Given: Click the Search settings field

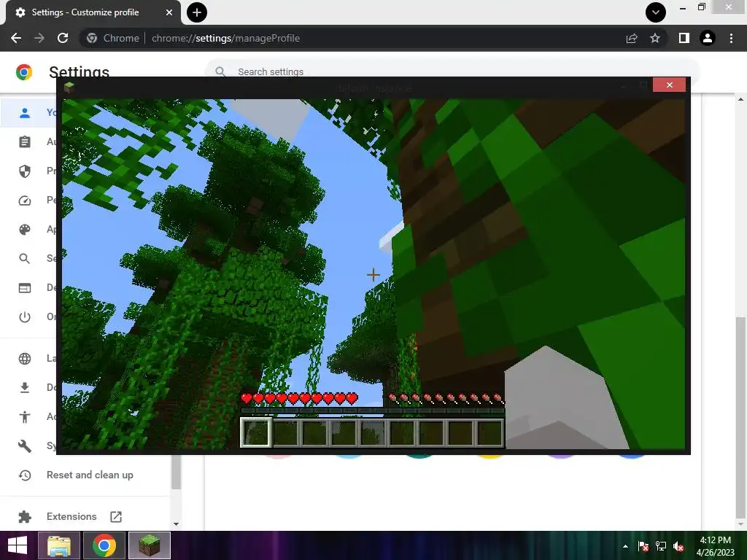Looking at the screenshot, I should pos(452,71).
